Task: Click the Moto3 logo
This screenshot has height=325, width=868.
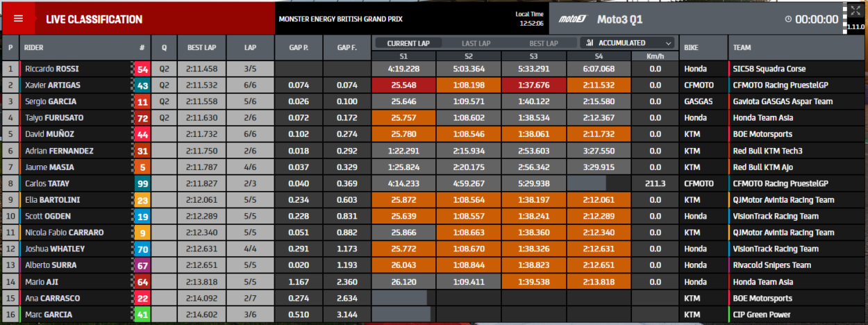Action: [574, 19]
